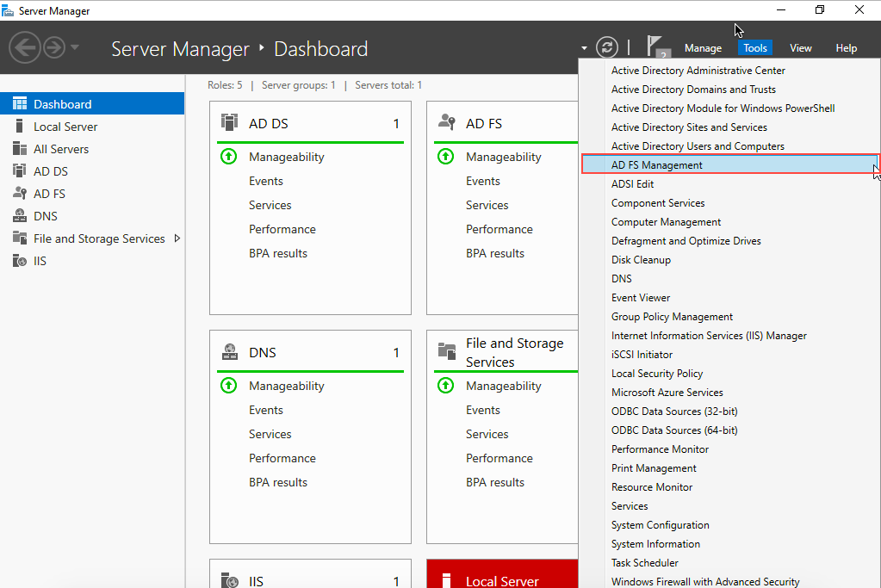Click DNS Manageability status icon
The width and height of the screenshot is (881, 588).
[229, 386]
